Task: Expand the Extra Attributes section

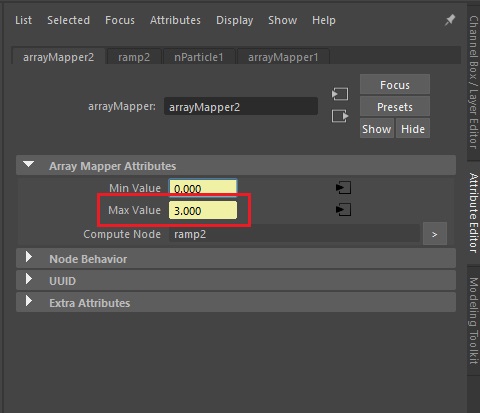Action: (236, 302)
